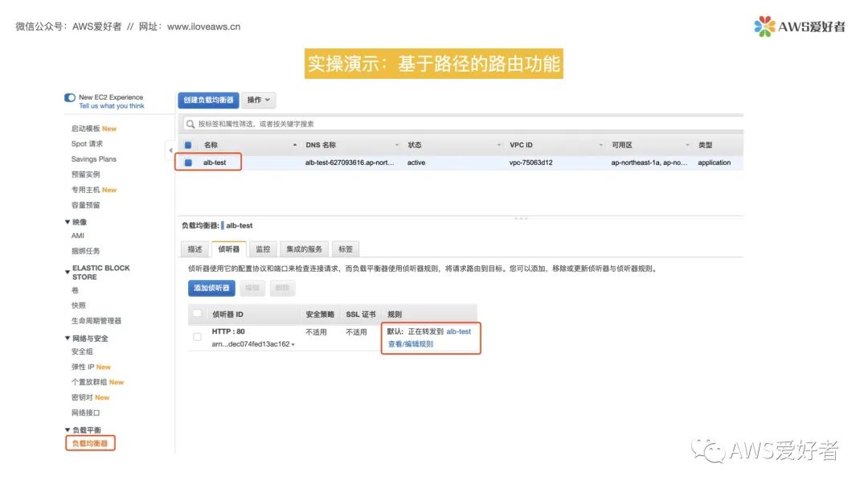868x489 pixels.
Task: Open 快照 in the sidebar
Action: [79, 305]
